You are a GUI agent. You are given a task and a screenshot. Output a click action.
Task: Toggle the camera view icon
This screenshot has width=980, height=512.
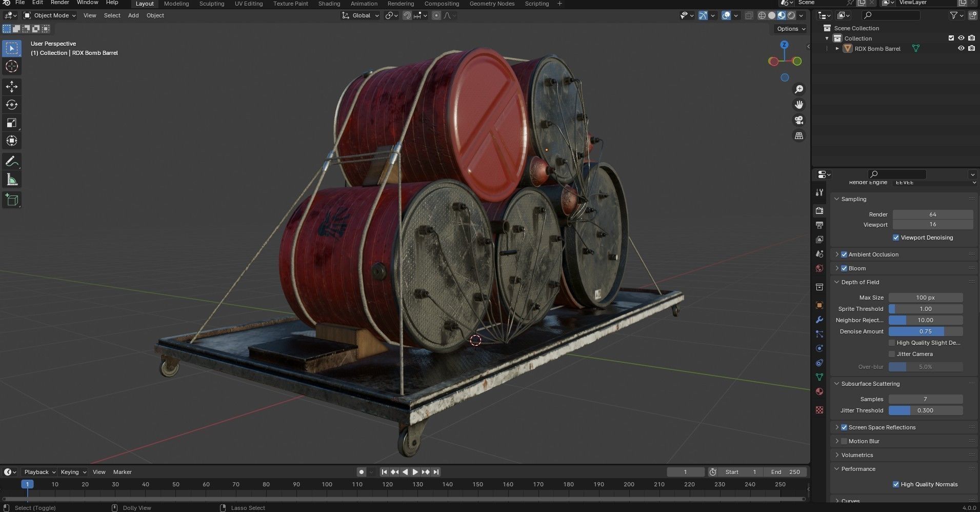[x=799, y=120]
